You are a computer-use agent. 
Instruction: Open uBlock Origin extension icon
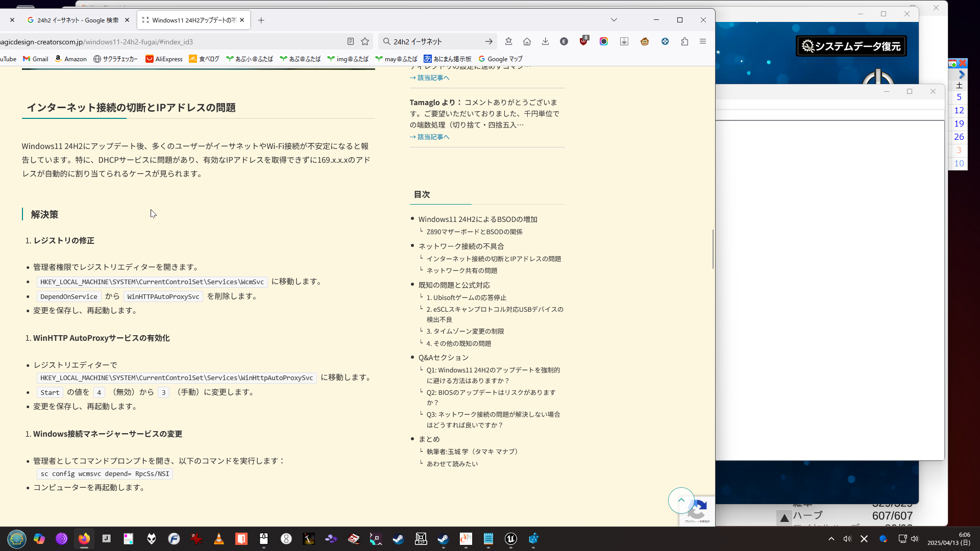pos(583,41)
